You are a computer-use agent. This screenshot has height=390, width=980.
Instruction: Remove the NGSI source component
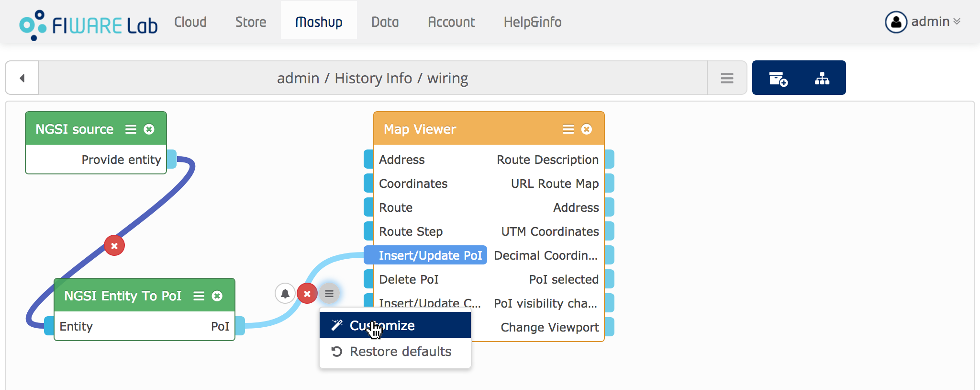coord(149,129)
